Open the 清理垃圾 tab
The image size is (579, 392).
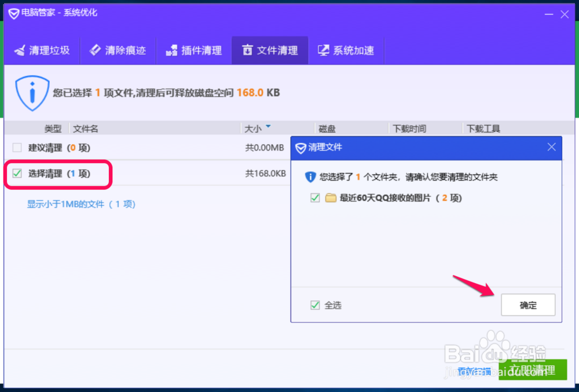pyautogui.click(x=43, y=51)
